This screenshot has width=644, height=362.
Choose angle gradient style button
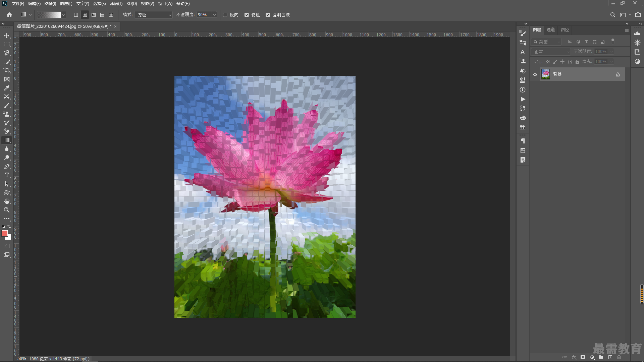click(94, 15)
